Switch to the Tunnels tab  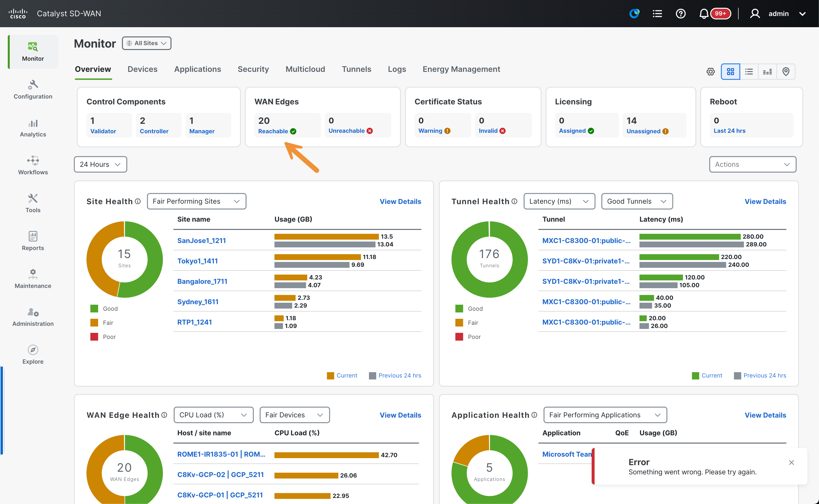tap(356, 69)
